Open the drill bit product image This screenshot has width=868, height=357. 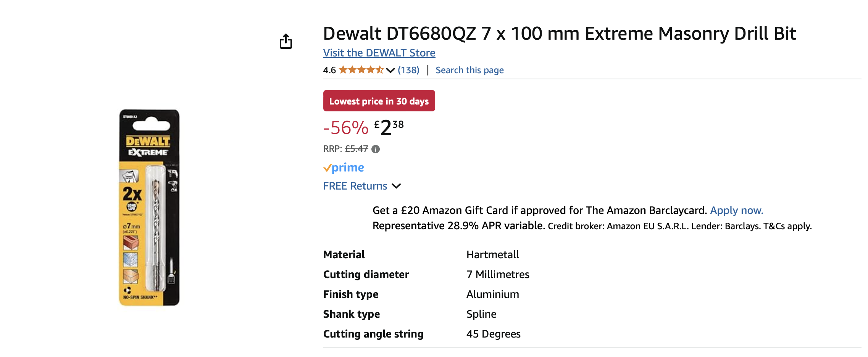149,207
